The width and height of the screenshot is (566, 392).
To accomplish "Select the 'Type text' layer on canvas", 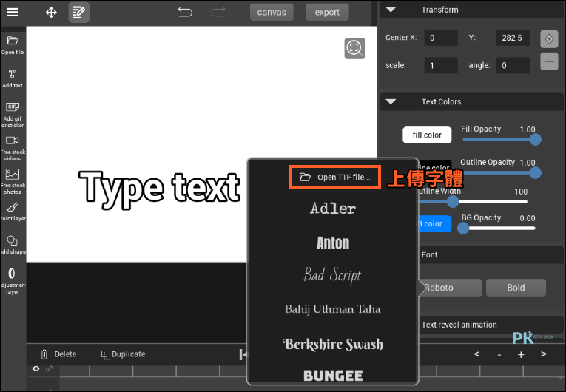I will (159, 189).
